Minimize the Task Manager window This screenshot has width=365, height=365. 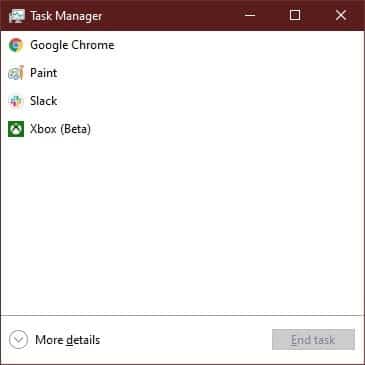(x=250, y=15)
